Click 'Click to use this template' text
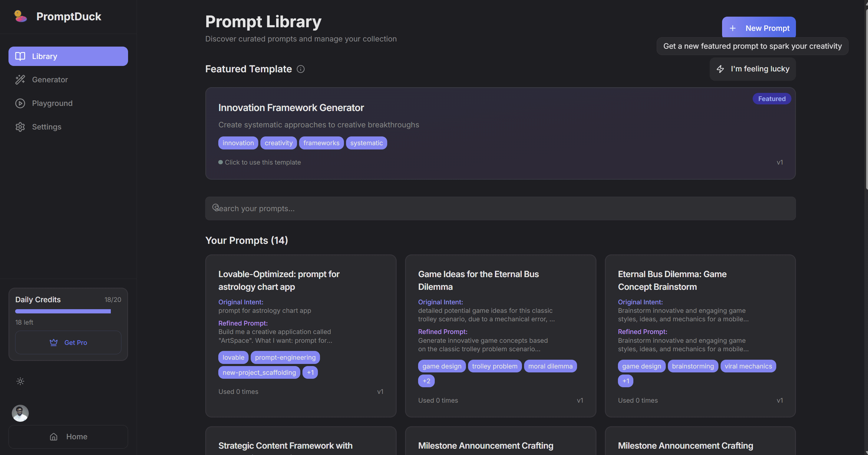Image resolution: width=868 pixels, height=455 pixels. 262,162
